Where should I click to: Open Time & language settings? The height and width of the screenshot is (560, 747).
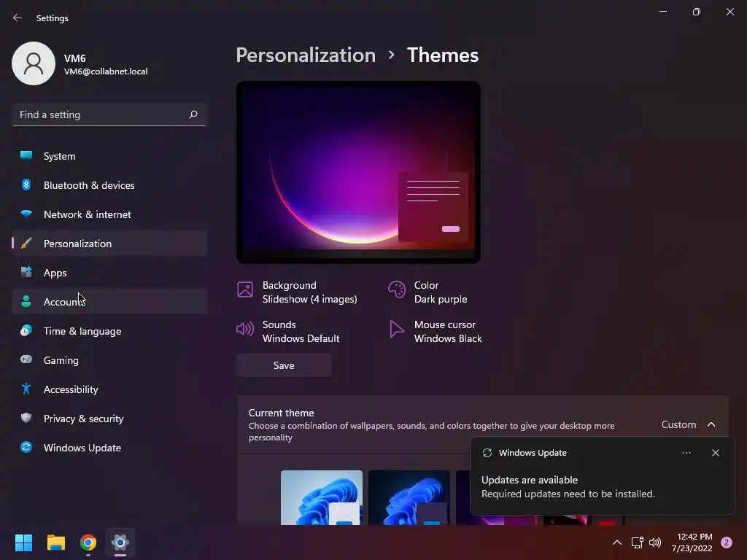click(x=109, y=331)
